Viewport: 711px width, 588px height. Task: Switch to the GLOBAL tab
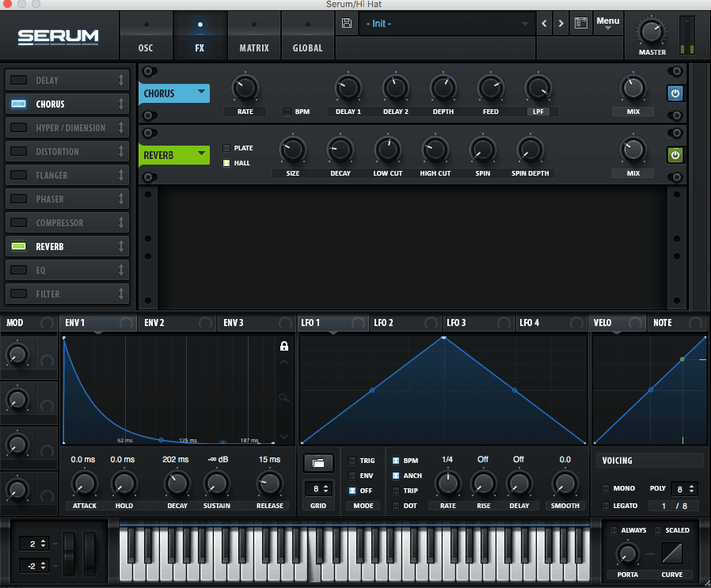coord(307,36)
